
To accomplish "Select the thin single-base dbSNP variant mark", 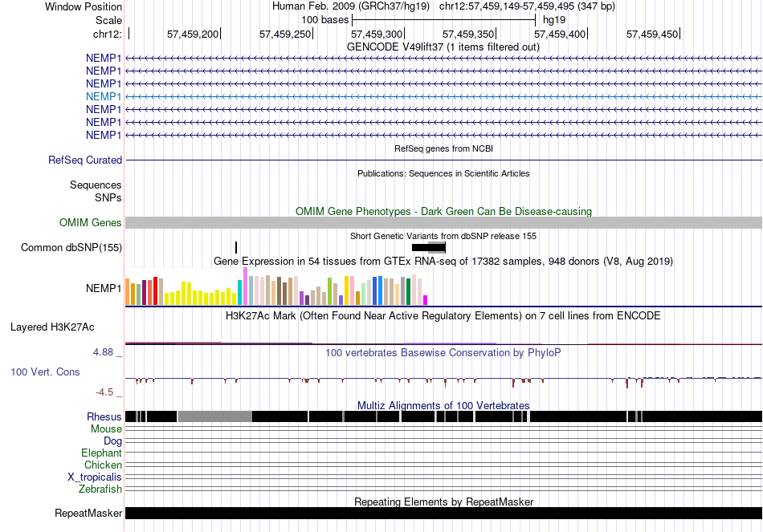I will [236, 247].
